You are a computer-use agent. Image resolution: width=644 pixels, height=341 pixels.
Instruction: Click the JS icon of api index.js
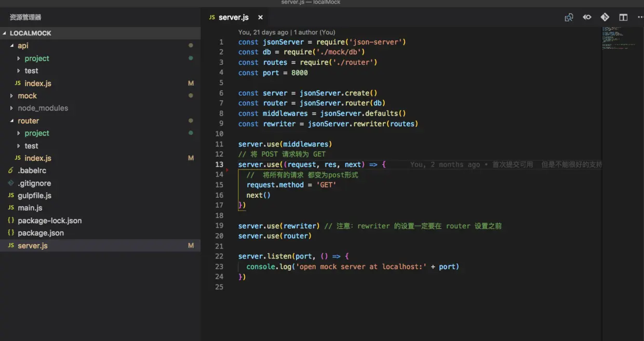(x=18, y=83)
